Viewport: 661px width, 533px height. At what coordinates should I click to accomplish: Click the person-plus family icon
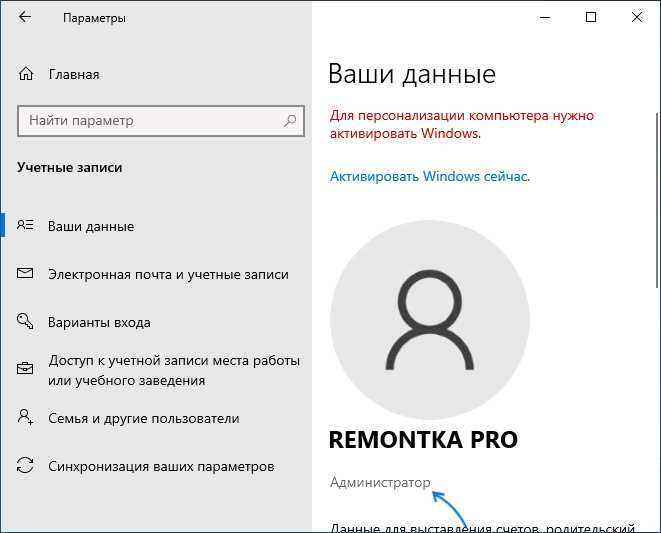click(25, 417)
